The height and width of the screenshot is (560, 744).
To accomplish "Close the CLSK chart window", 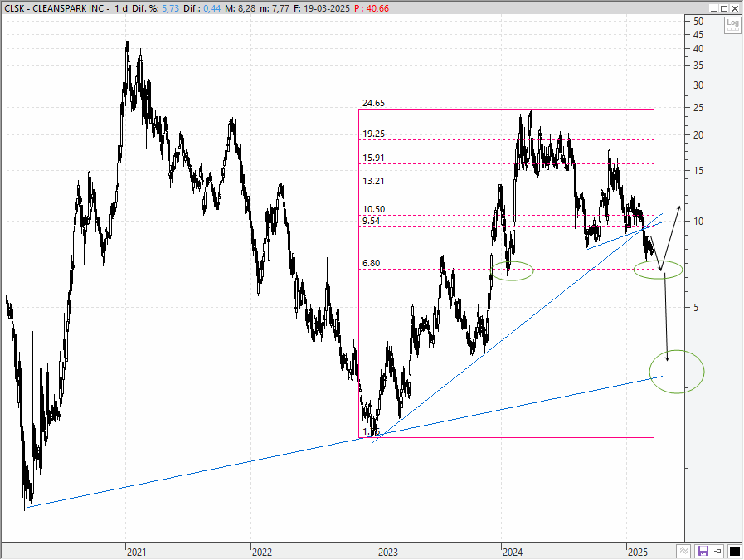I will [x=735, y=8].
